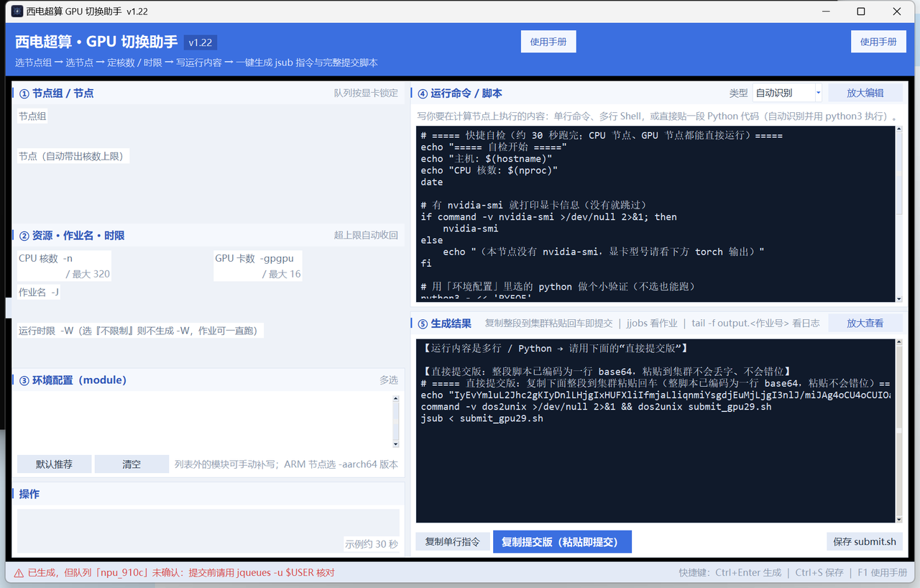
Task: Click 复制单行指令 button
Action: point(453,542)
